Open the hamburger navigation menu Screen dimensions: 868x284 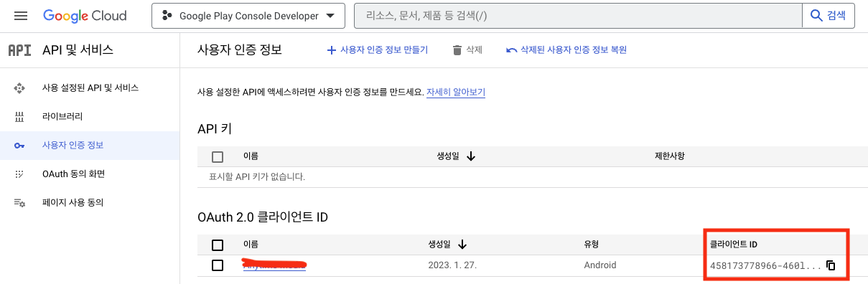(x=21, y=16)
